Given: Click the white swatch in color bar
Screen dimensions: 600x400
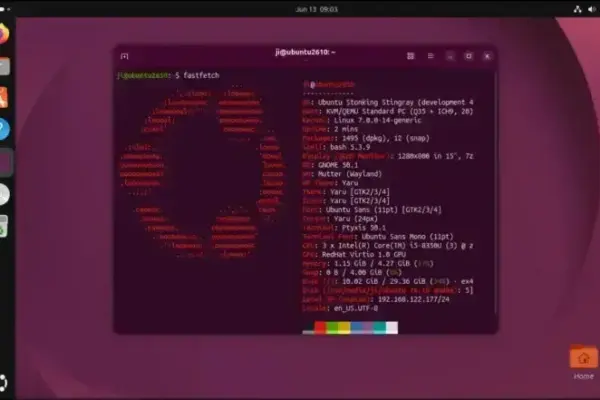Looking at the screenshot, I should [x=392, y=328].
